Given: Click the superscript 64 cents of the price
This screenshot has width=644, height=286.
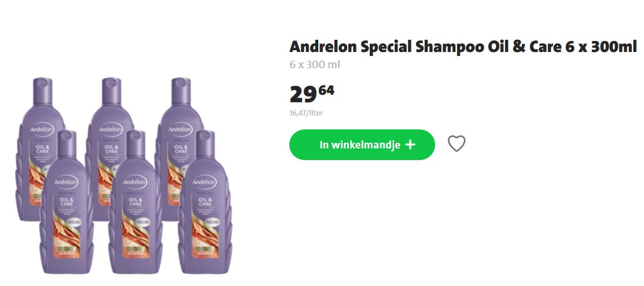Looking at the screenshot, I should point(326,90).
